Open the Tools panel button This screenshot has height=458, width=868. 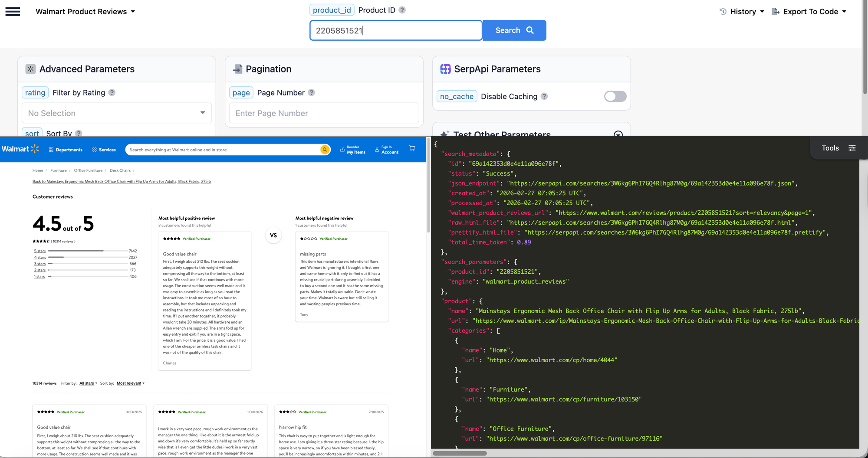click(x=838, y=148)
